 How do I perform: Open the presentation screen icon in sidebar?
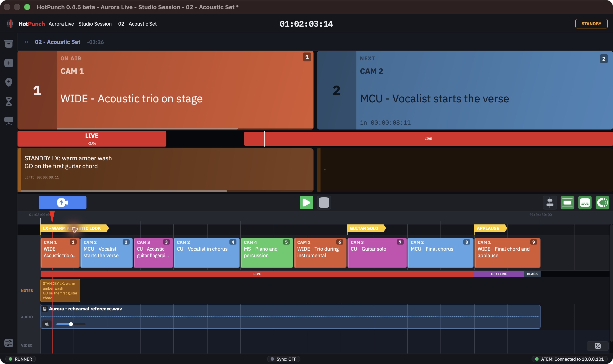click(x=9, y=121)
